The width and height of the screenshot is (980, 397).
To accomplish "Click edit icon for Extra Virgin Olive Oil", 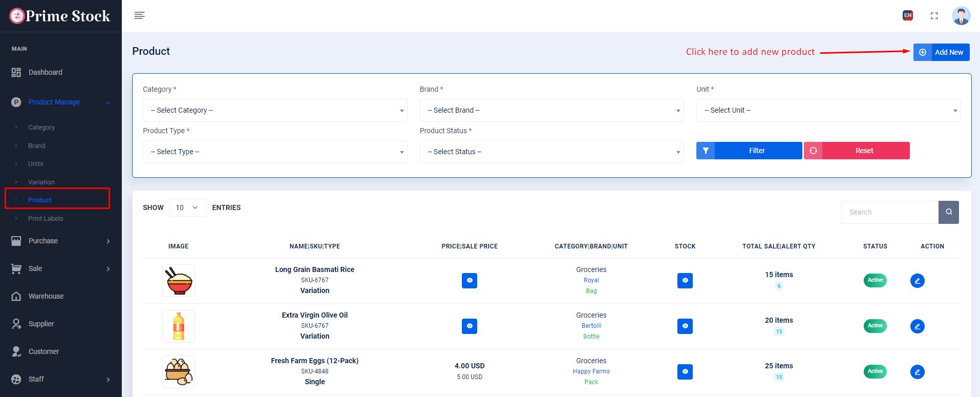I will (917, 326).
